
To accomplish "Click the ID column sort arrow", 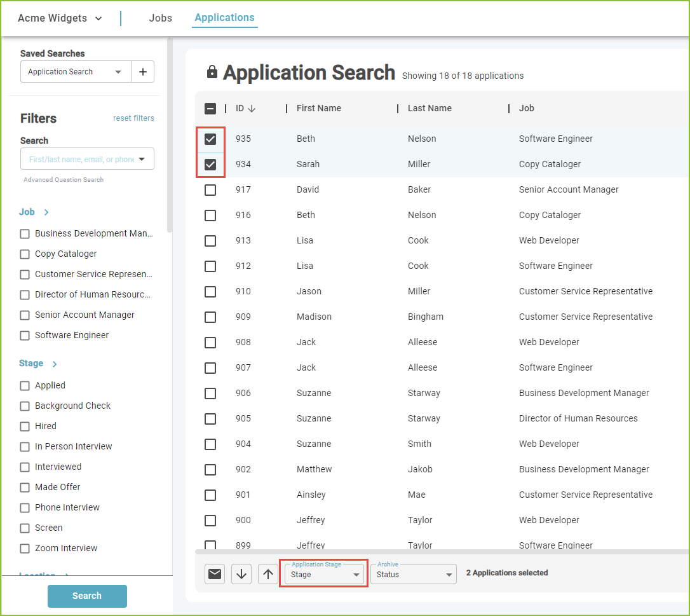I will (x=252, y=108).
